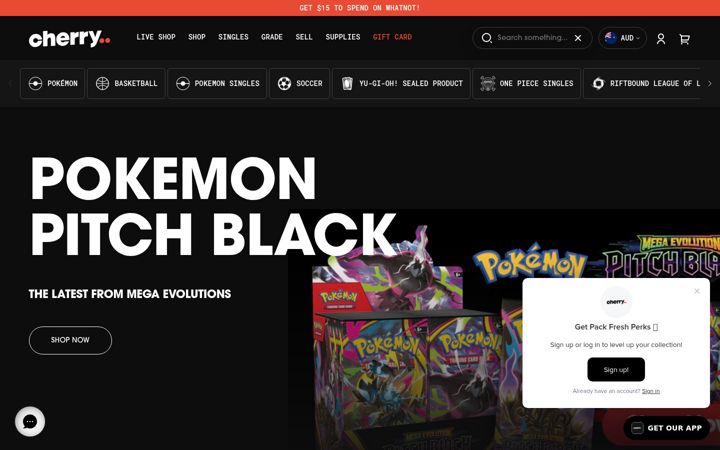This screenshot has width=720, height=450.
Task: Open the Singles menu item
Action: tap(233, 37)
